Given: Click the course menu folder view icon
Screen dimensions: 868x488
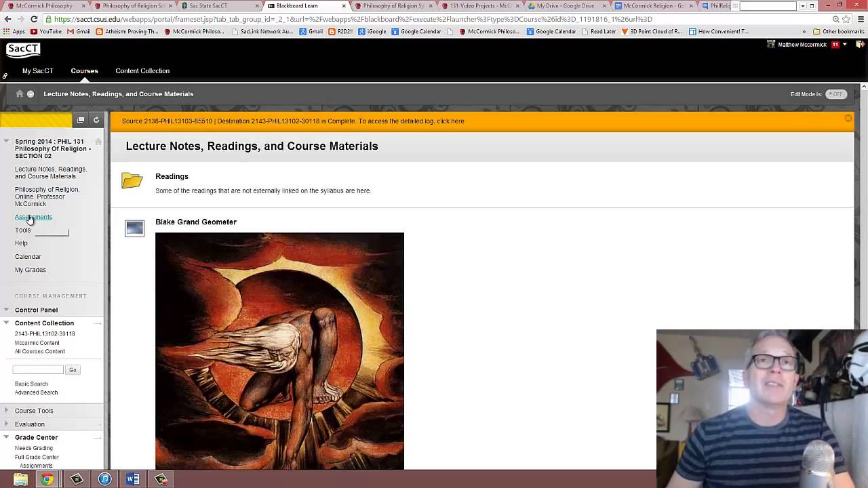Looking at the screenshot, I should click(x=81, y=120).
